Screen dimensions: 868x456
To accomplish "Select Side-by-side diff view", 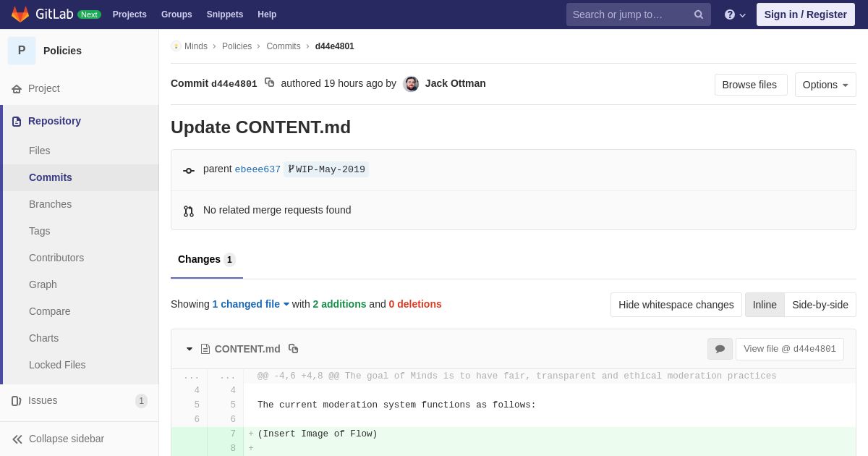I will point(820,305).
